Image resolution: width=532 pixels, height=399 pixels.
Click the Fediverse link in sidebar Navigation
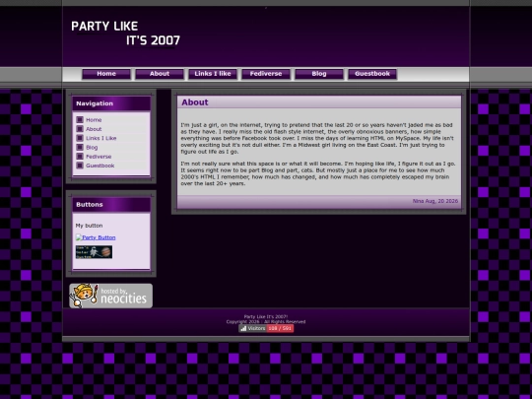(99, 157)
